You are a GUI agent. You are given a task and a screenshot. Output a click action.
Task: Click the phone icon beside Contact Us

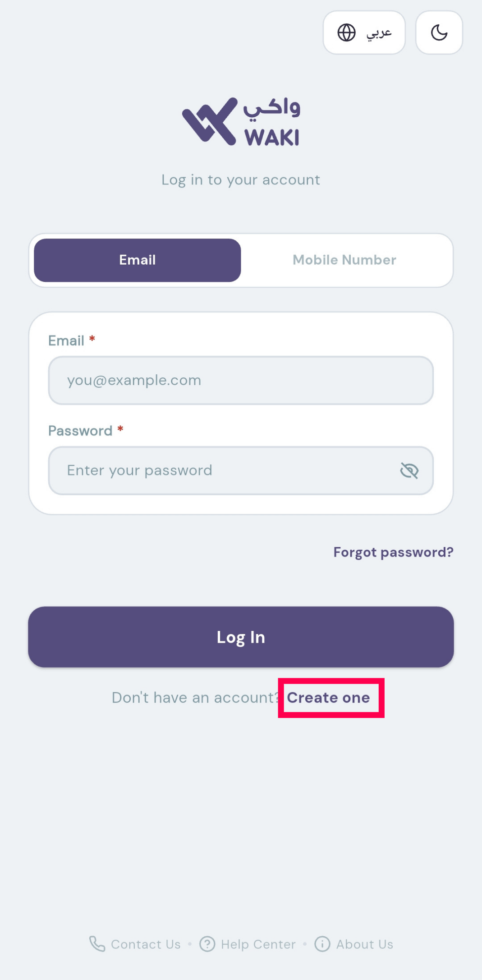tap(97, 943)
